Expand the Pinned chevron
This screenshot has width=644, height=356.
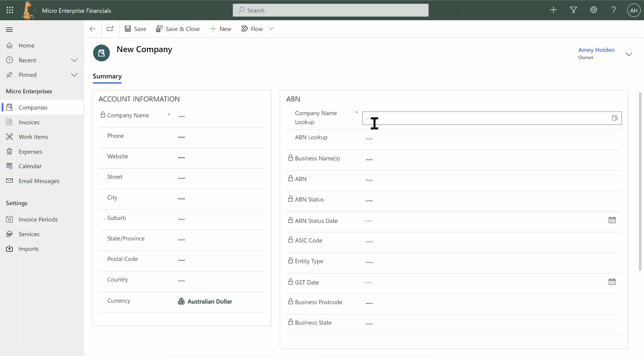(74, 75)
